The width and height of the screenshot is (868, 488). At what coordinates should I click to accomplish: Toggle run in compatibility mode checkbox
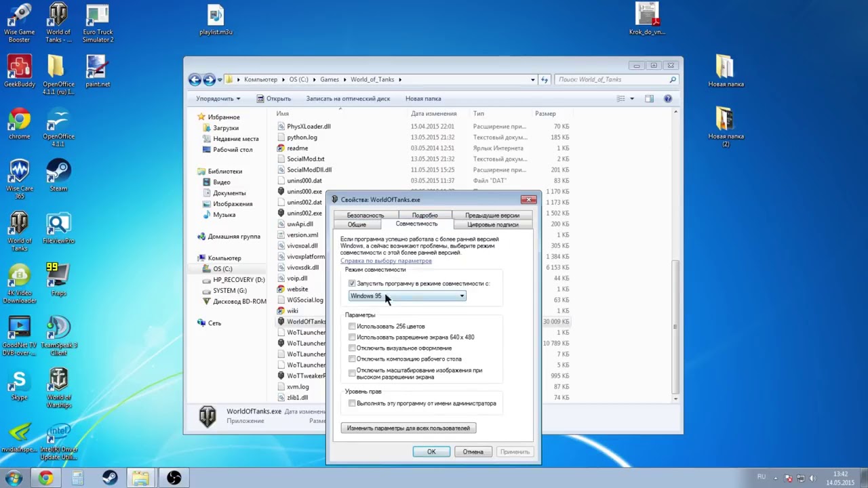pyautogui.click(x=352, y=283)
